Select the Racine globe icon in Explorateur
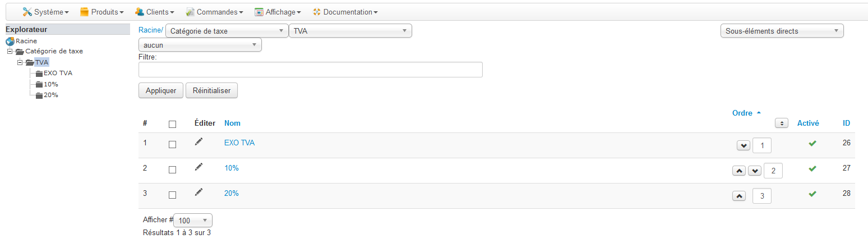This screenshot has width=868, height=243. (10, 41)
